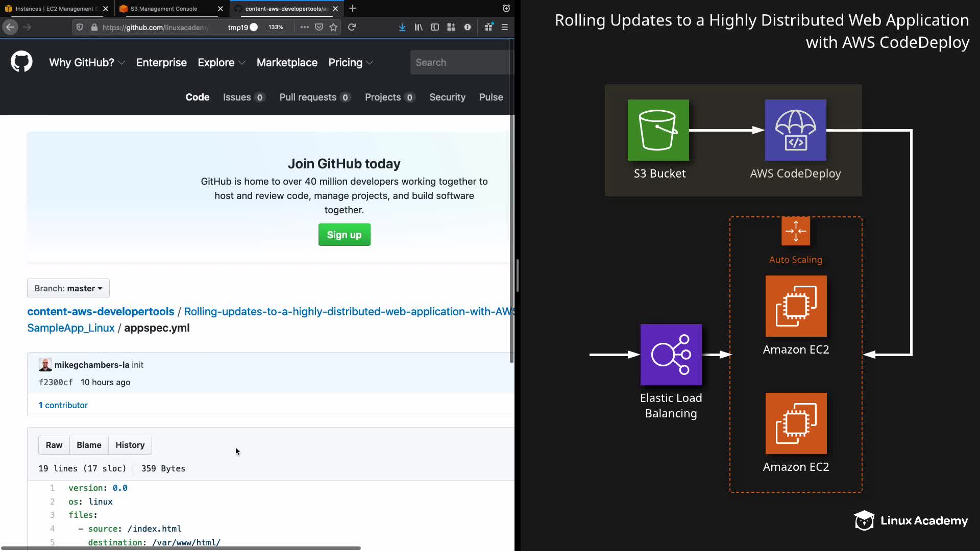
Task: Save page to Pocket
Action: 319,28
